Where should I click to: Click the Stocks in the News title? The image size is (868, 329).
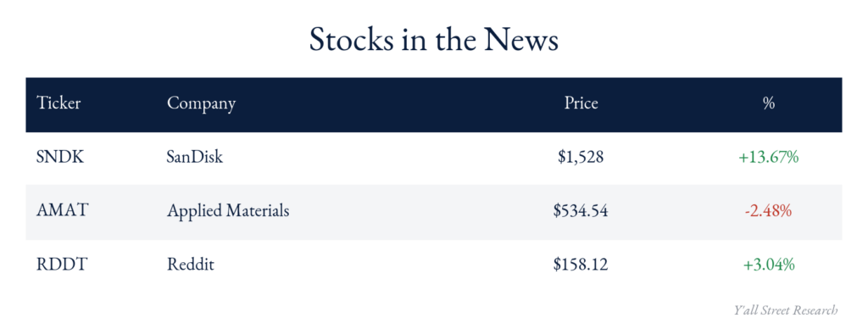(433, 39)
